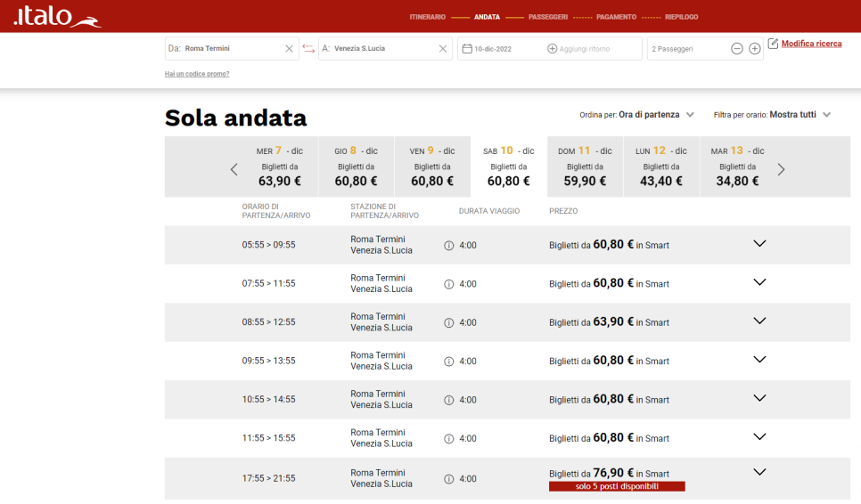Swap departure and arrival stations

coord(308,49)
